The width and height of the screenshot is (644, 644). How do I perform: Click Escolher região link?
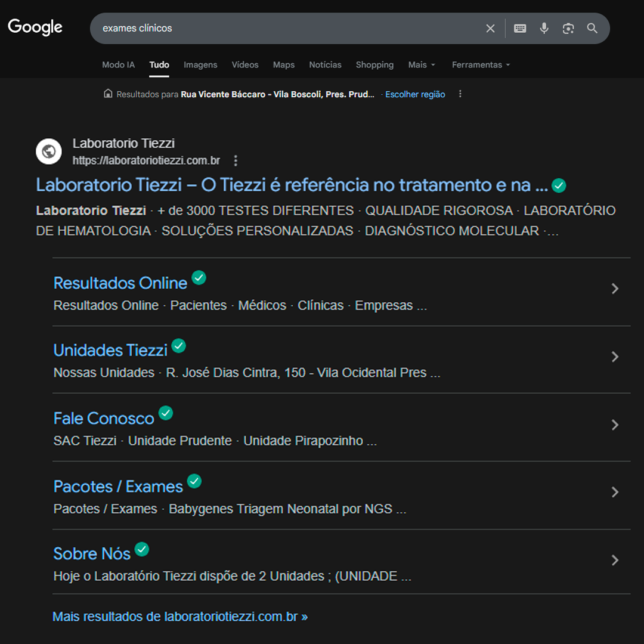pos(415,94)
